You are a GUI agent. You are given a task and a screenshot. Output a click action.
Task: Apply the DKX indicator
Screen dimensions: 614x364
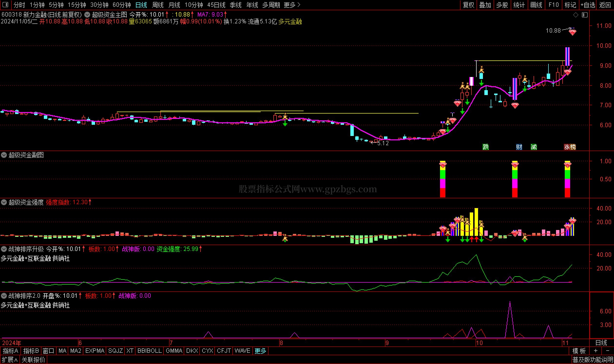[192, 351]
